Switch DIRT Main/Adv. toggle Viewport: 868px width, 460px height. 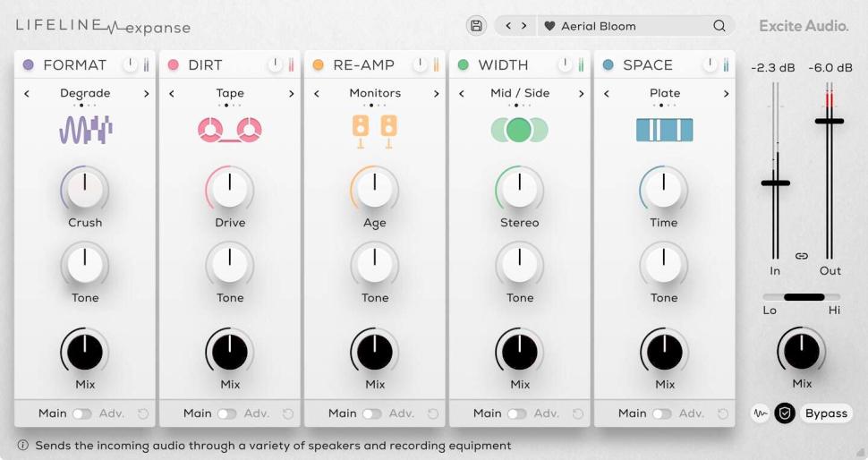coord(227,413)
